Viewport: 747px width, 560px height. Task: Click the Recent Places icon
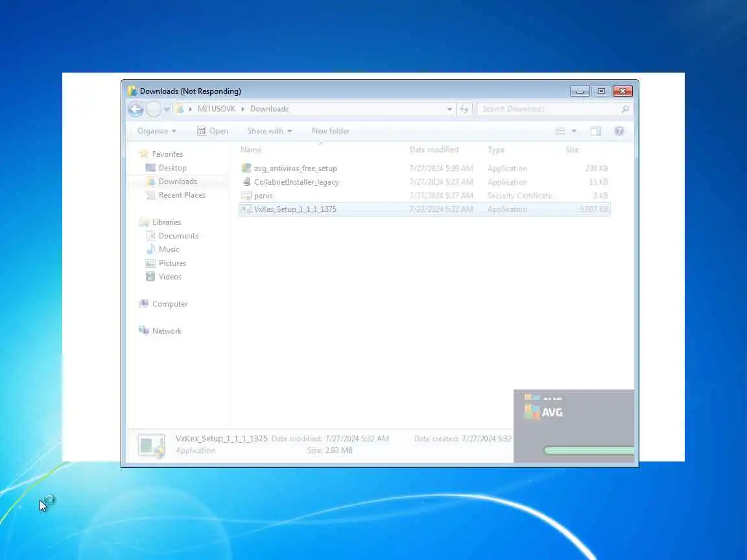[150, 195]
